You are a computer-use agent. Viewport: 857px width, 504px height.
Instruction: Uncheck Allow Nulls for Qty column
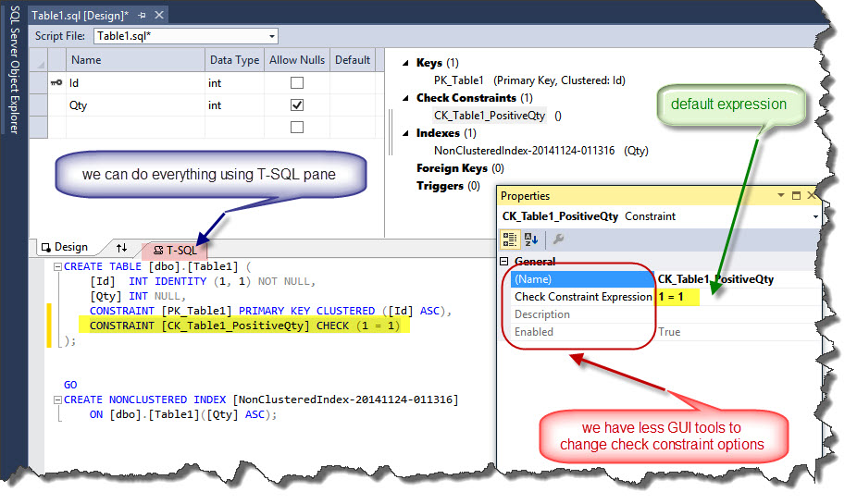coord(297,104)
